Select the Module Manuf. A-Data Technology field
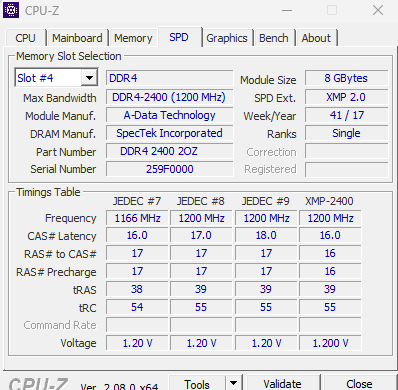This screenshot has width=398, height=390. pos(169,115)
